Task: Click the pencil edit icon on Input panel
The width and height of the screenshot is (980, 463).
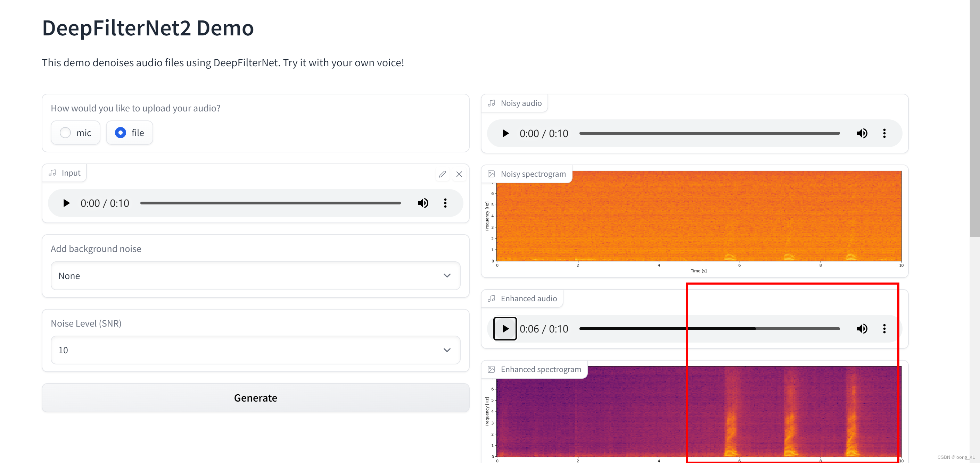Action: (442, 174)
